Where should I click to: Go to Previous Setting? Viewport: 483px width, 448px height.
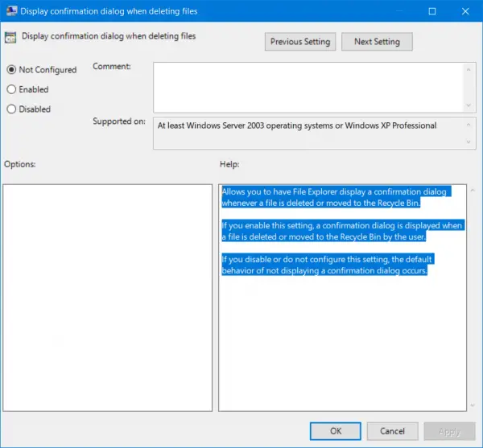point(300,42)
